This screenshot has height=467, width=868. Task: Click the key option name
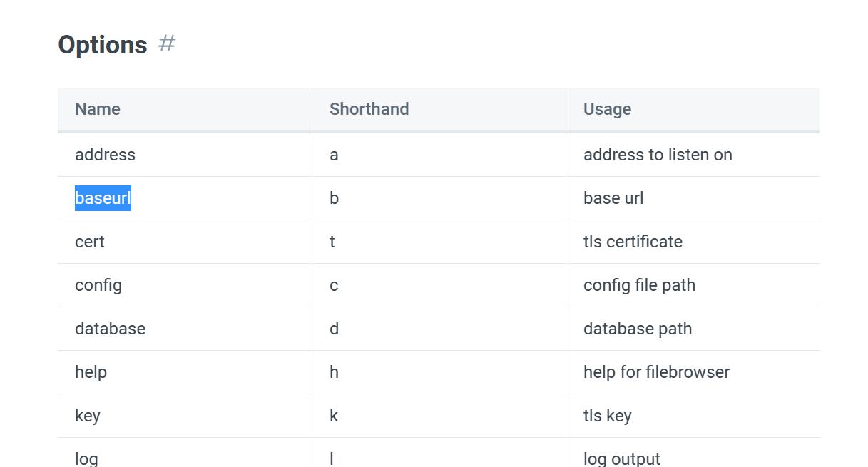click(x=88, y=416)
